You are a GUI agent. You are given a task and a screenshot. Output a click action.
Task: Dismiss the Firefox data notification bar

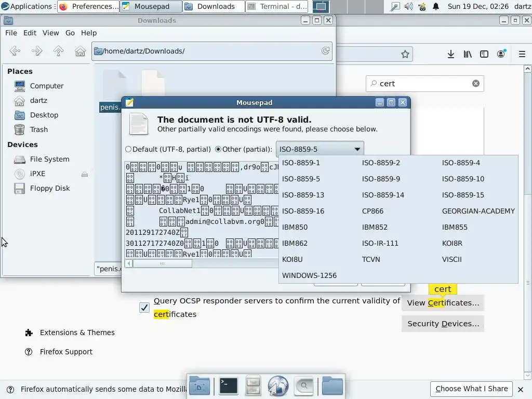point(521,390)
